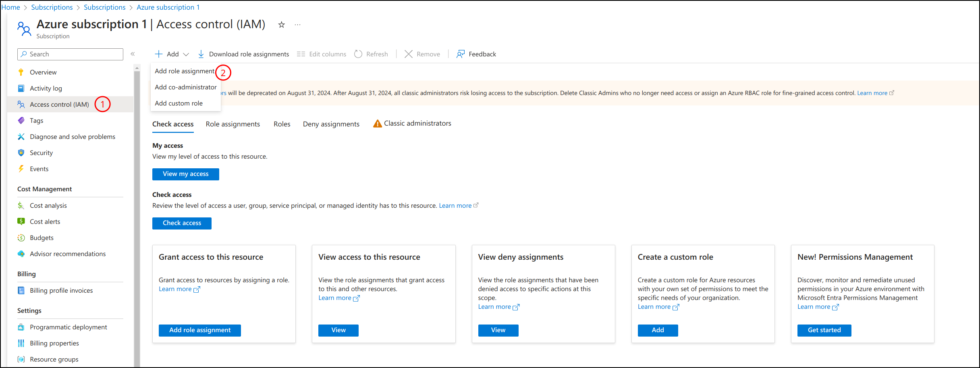Click Azure subscription 1 breadcrumb link
980x368 pixels.
coord(168,7)
